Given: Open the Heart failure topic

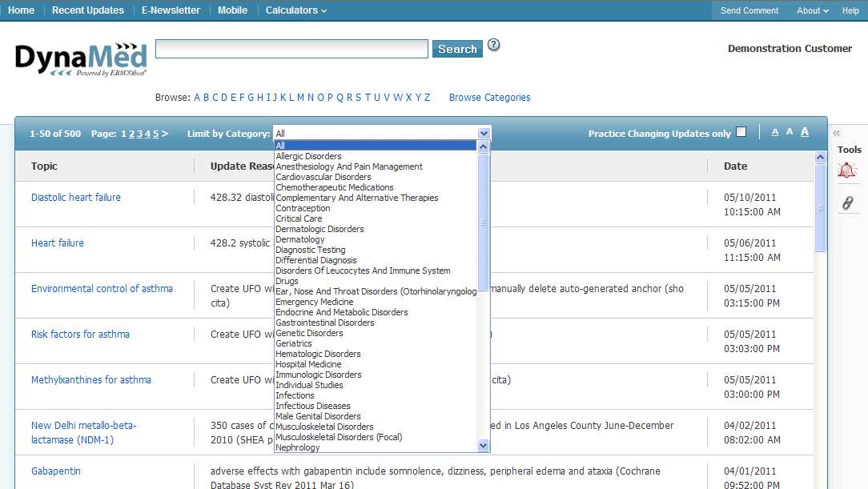Looking at the screenshot, I should click(58, 242).
